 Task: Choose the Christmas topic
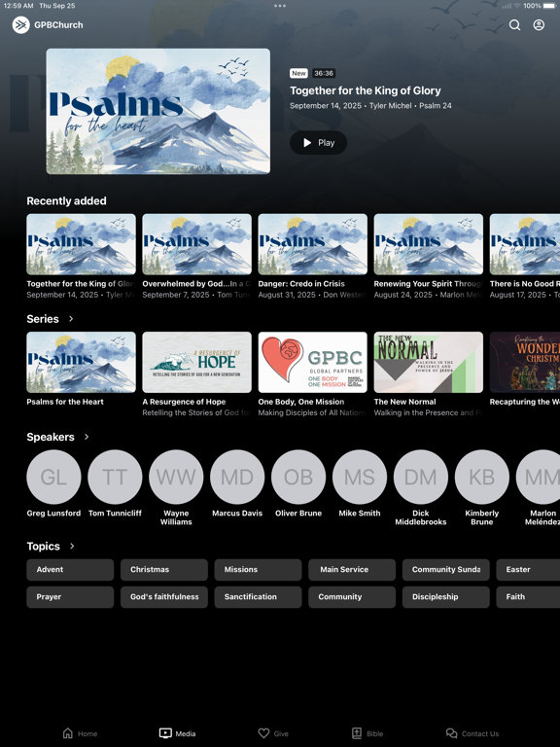coord(163,569)
